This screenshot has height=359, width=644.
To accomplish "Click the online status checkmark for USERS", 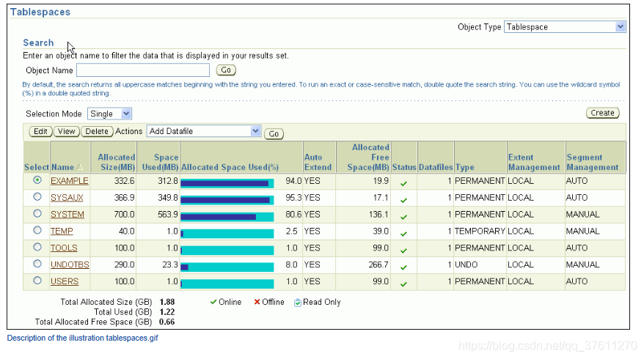I will click(403, 284).
